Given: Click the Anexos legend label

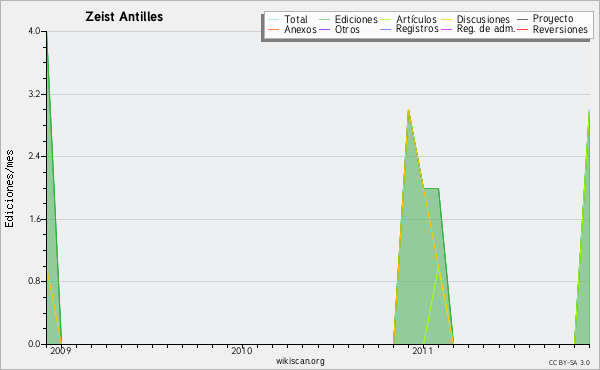Looking at the screenshot, I should [x=300, y=30].
